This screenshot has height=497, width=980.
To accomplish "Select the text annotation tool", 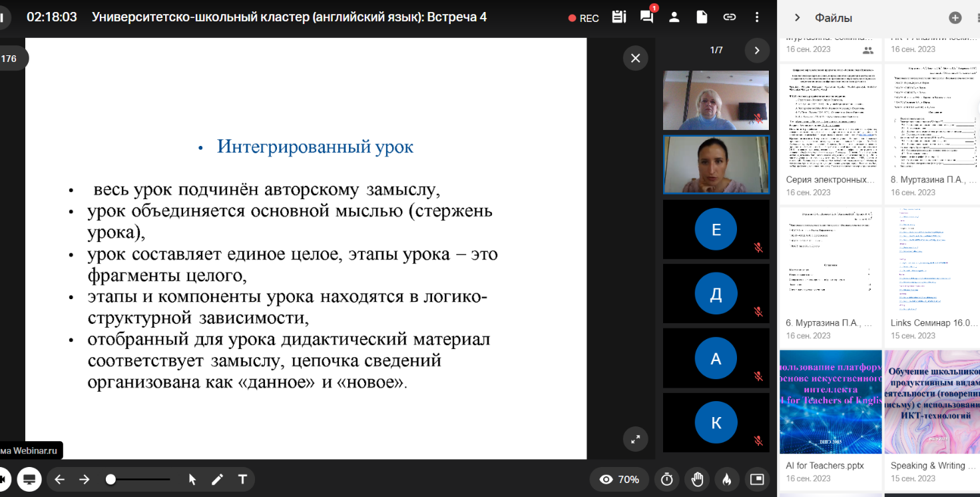I will coord(243,479).
